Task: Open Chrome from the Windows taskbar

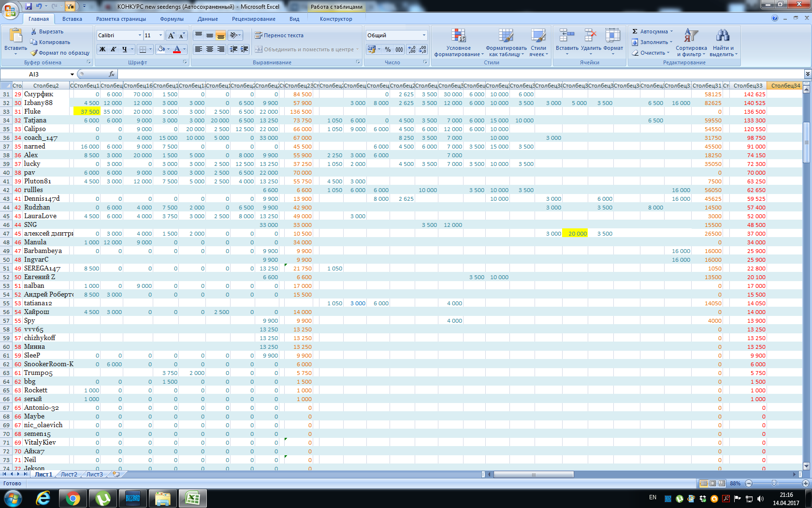Action: (73, 498)
